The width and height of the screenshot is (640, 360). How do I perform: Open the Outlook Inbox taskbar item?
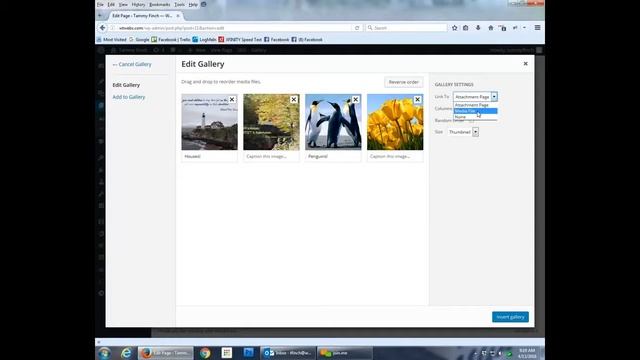pyautogui.click(x=288, y=353)
